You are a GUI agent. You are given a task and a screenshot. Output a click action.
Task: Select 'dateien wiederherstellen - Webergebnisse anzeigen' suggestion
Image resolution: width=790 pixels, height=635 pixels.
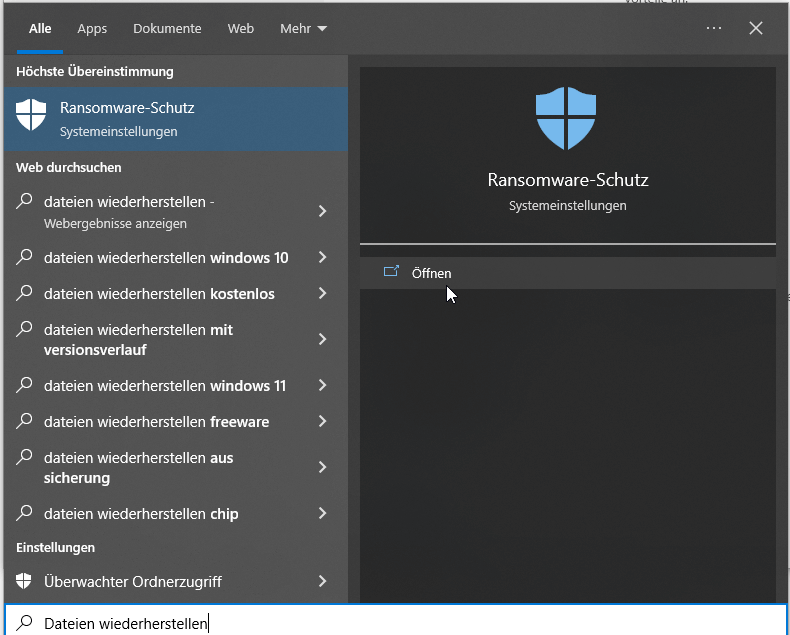(x=176, y=211)
